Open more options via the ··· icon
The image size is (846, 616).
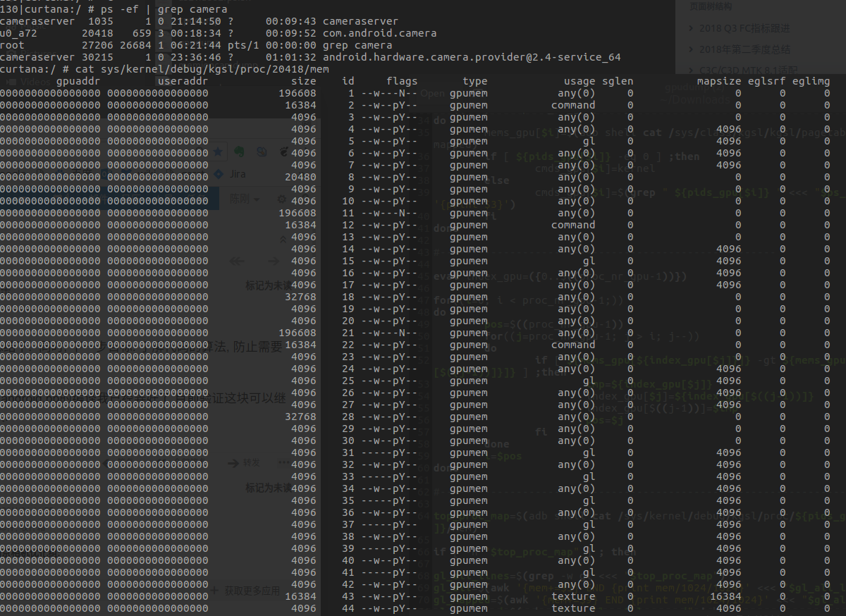284,462
